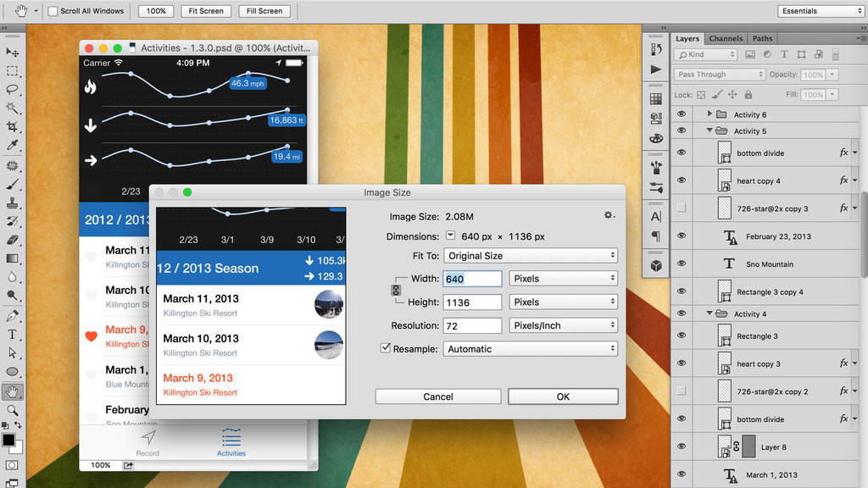Select the Ellipse shape tool
Image resolution: width=868 pixels, height=488 pixels.
pyautogui.click(x=12, y=372)
